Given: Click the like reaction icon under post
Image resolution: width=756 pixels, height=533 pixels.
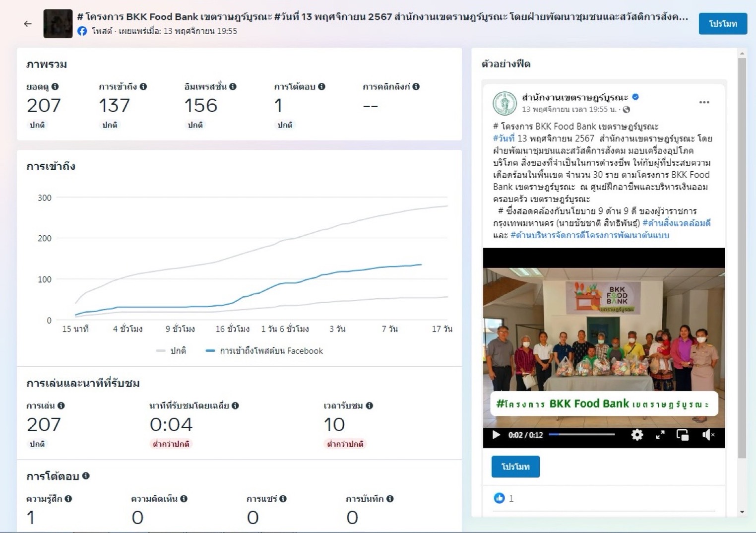Looking at the screenshot, I should pyautogui.click(x=499, y=498).
